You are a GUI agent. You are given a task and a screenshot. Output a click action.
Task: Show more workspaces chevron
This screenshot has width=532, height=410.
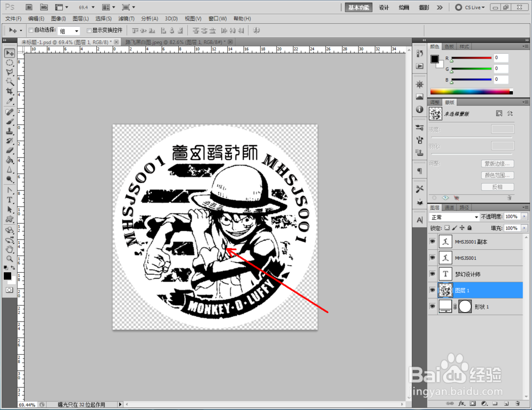tap(440, 7)
